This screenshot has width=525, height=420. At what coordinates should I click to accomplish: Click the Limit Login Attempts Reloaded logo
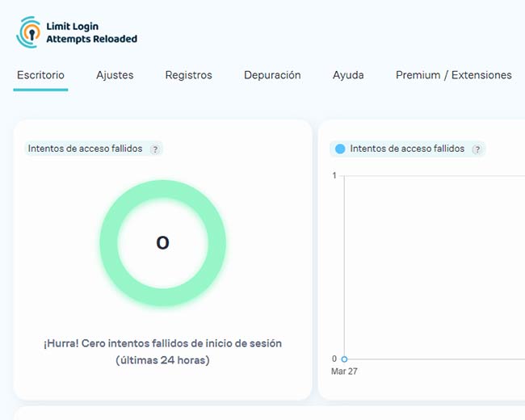(x=77, y=32)
